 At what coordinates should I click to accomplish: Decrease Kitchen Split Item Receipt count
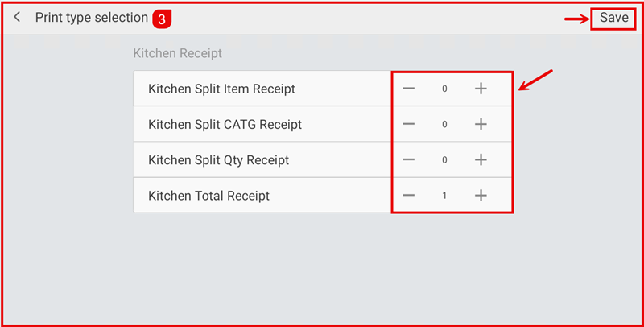tap(409, 89)
